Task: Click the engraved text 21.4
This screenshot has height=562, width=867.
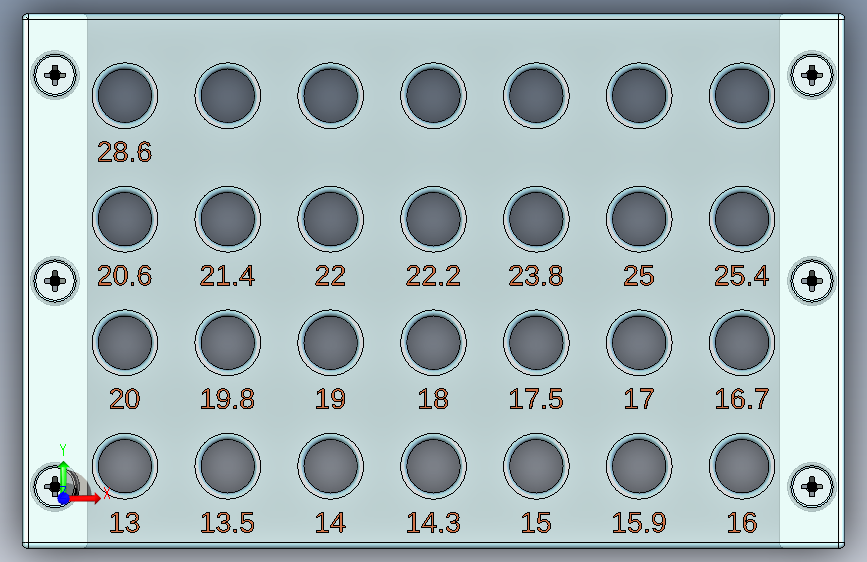Action: point(227,275)
